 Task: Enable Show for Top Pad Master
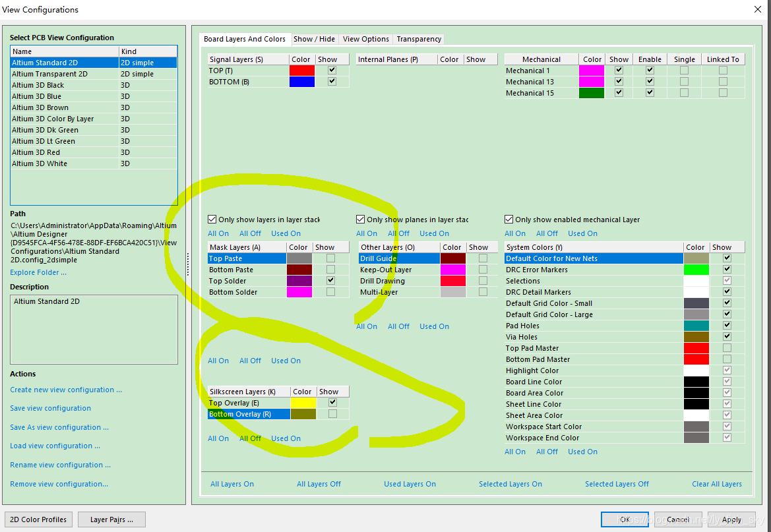coord(727,348)
